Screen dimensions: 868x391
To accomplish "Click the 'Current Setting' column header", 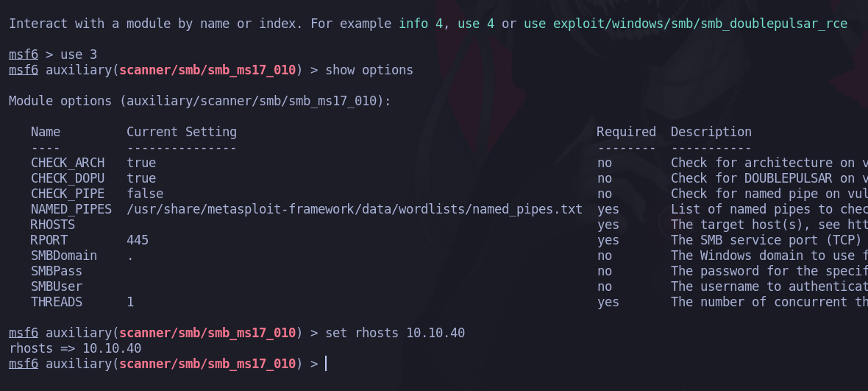I will click(182, 132).
